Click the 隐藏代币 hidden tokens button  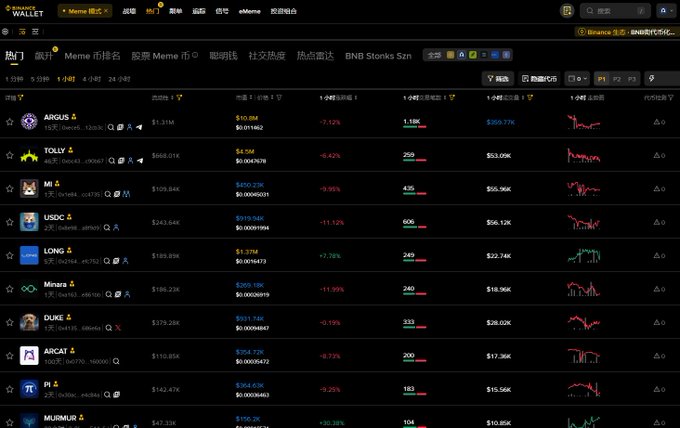click(x=539, y=78)
